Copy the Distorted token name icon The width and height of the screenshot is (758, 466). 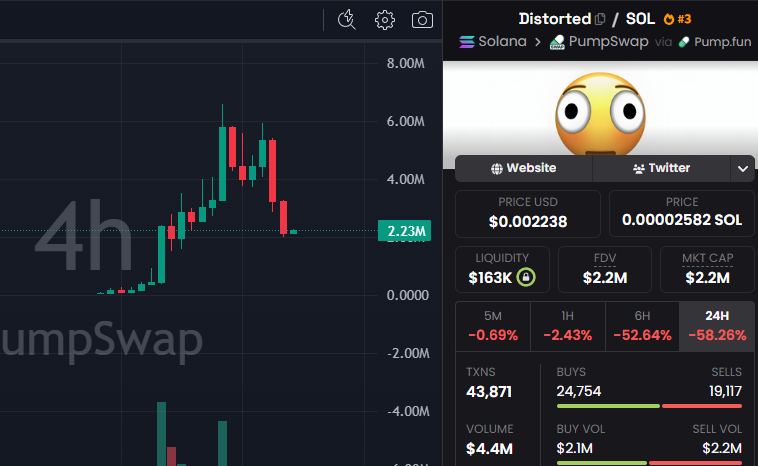(600, 19)
